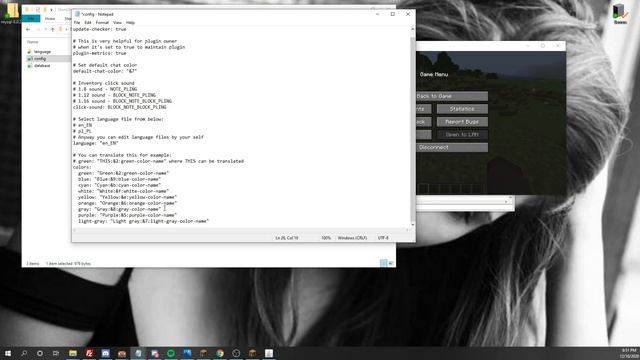Open the Windows Start menu
Viewport: 640px width, 360px height.
(8, 353)
